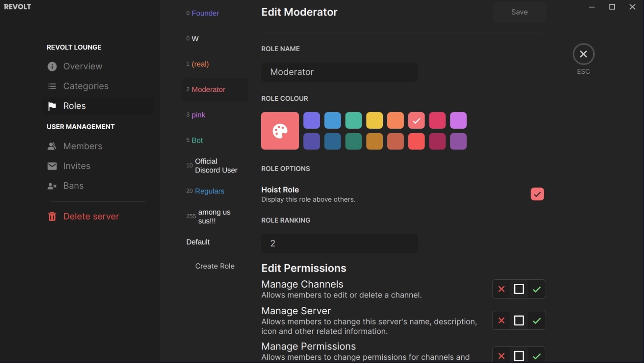Select the Regulars role
The width and height of the screenshot is (644, 363).
click(x=215, y=191)
